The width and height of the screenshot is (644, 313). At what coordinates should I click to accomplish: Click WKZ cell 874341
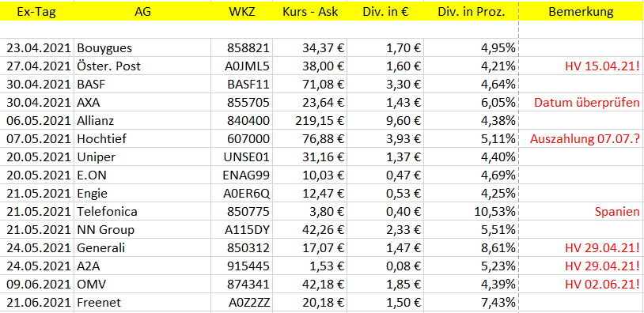242,284
